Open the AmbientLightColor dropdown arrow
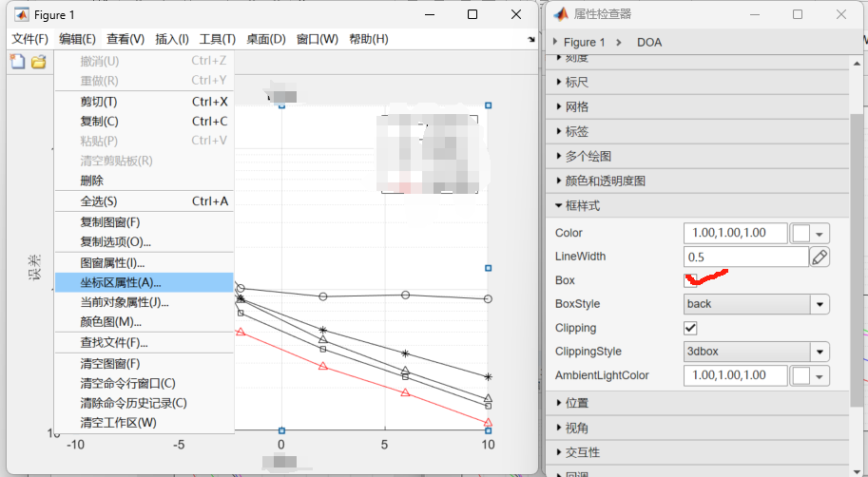The height and width of the screenshot is (477, 868). (x=820, y=375)
